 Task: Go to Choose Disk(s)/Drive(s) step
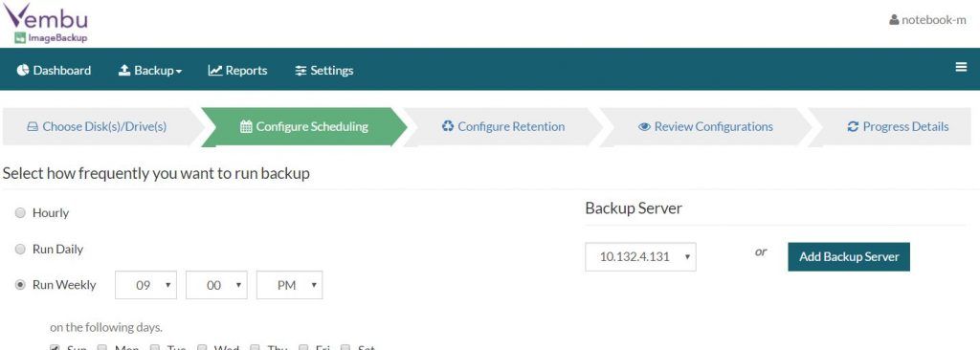(97, 127)
